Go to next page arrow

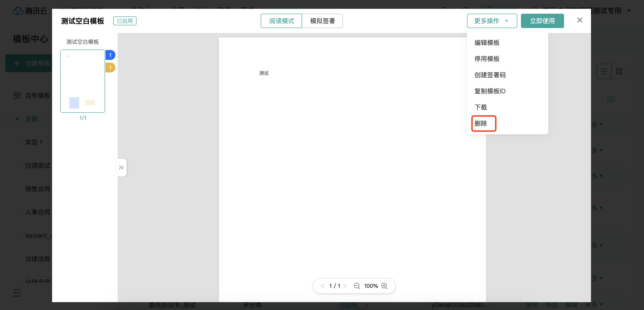tap(345, 286)
